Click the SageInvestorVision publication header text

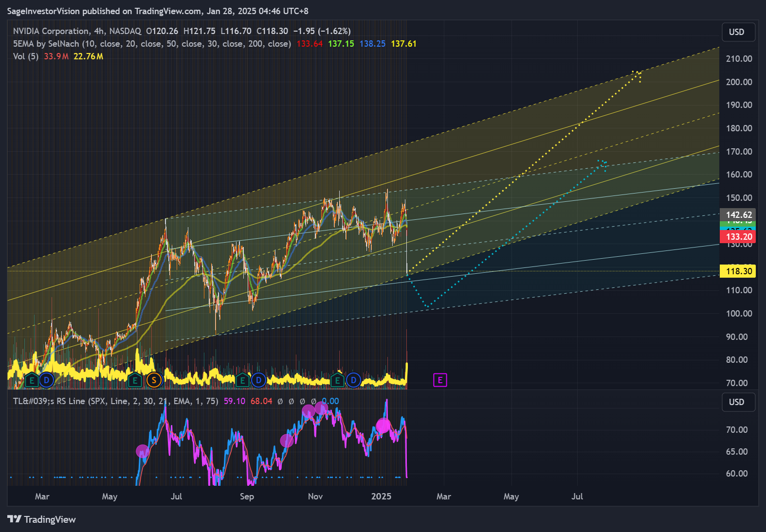tap(158, 11)
